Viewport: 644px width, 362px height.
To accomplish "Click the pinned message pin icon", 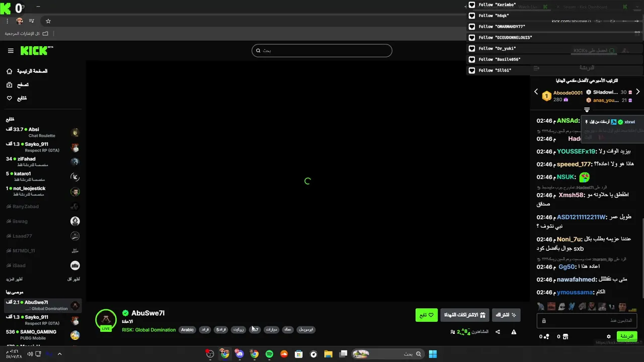I will (x=586, y=122).
